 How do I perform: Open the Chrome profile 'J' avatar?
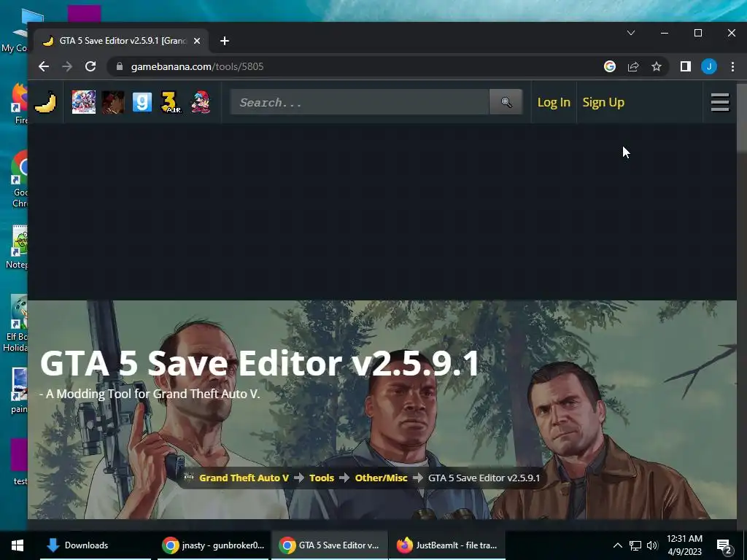coord(709,66)
